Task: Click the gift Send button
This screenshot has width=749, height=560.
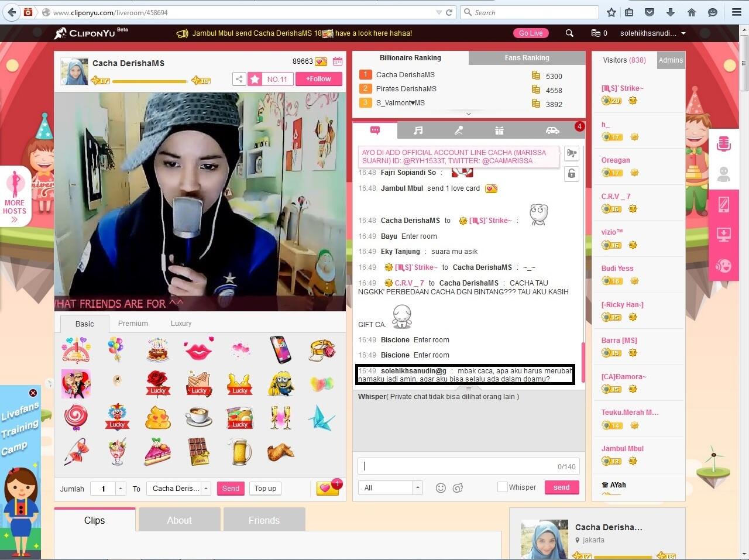Action: click(231, 489)
